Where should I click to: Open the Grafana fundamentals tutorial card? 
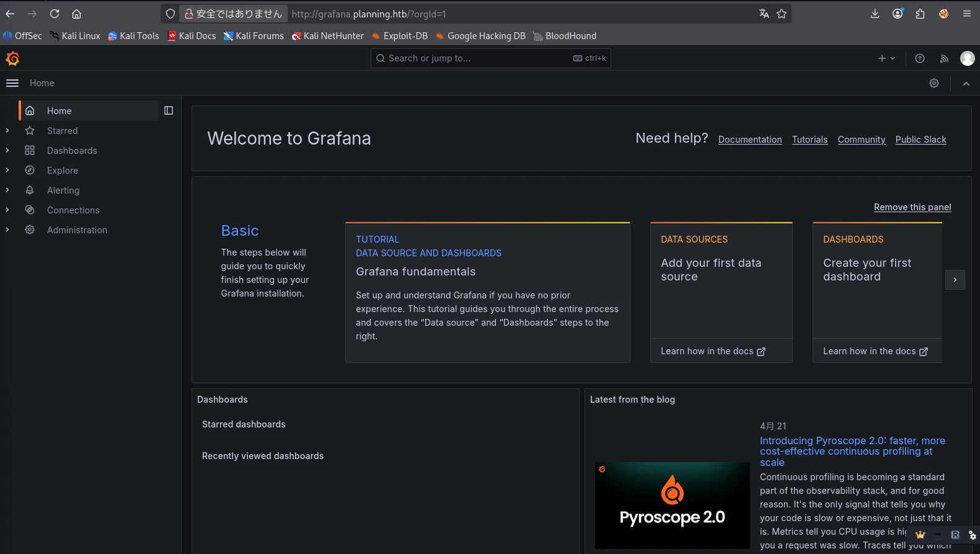[488, 292]
